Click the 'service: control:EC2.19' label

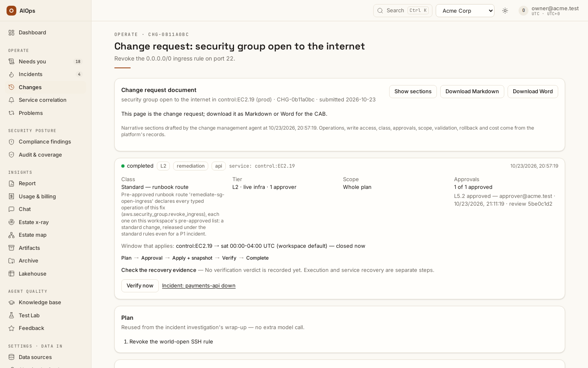[x=262, y=166]
